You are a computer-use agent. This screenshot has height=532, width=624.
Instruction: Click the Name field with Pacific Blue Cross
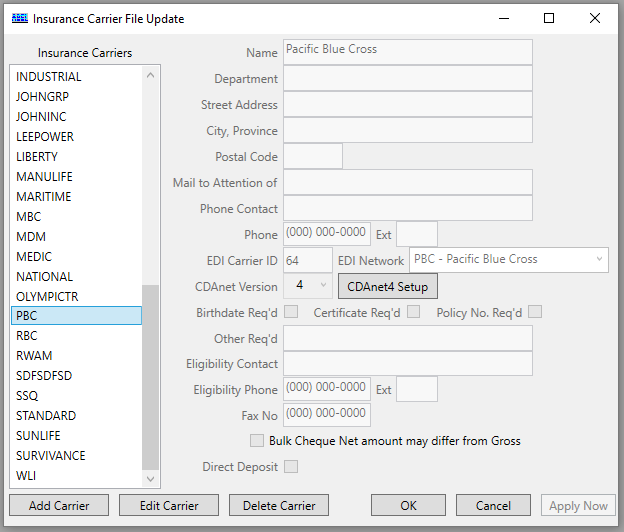pyautogui.click(x=408, y=52)
